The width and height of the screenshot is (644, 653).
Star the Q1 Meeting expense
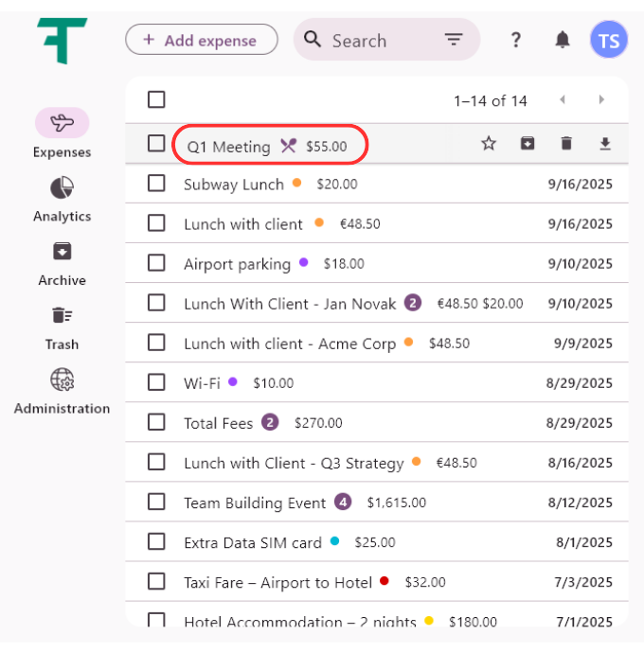pyautogui.click(x=489, y=144)
